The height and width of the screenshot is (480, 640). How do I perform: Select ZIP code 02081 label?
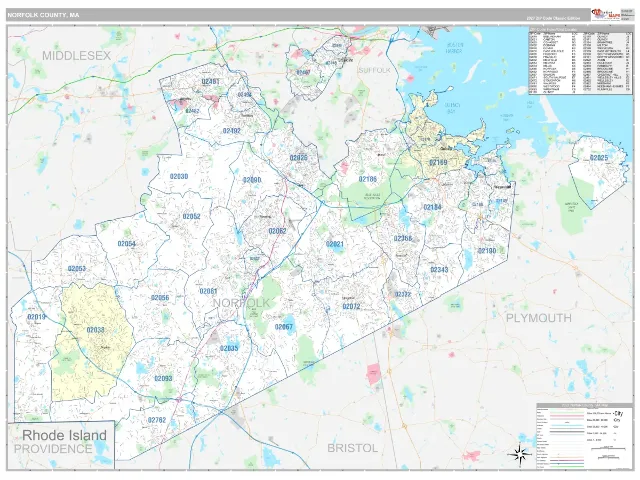(x=208, y=291)
